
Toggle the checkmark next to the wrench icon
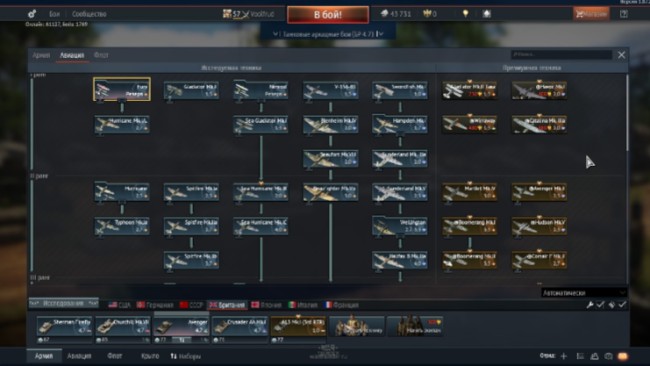click(x=600, y=305)
